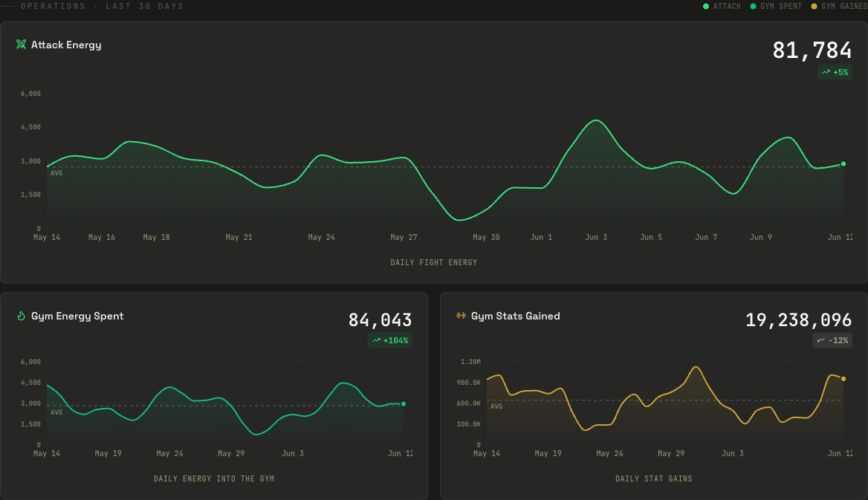Image resolution: width=868 pixels, height=500 pixels.
Task: Click the May 21 axis label
Action: [x=239, y=237]
